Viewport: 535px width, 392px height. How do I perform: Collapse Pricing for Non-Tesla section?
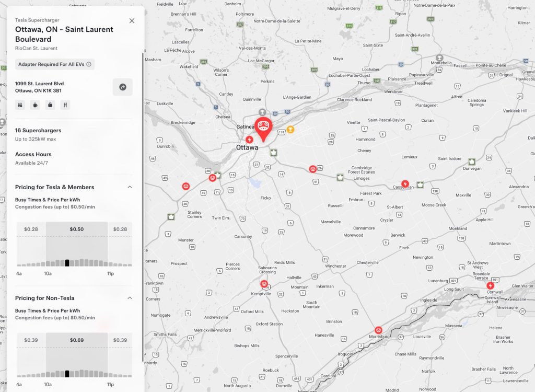tap(130, 298)
